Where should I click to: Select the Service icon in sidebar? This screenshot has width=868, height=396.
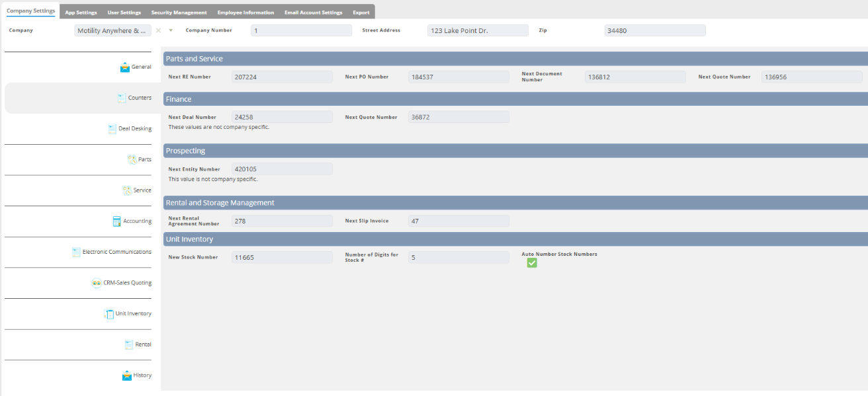tap(127, 190)
